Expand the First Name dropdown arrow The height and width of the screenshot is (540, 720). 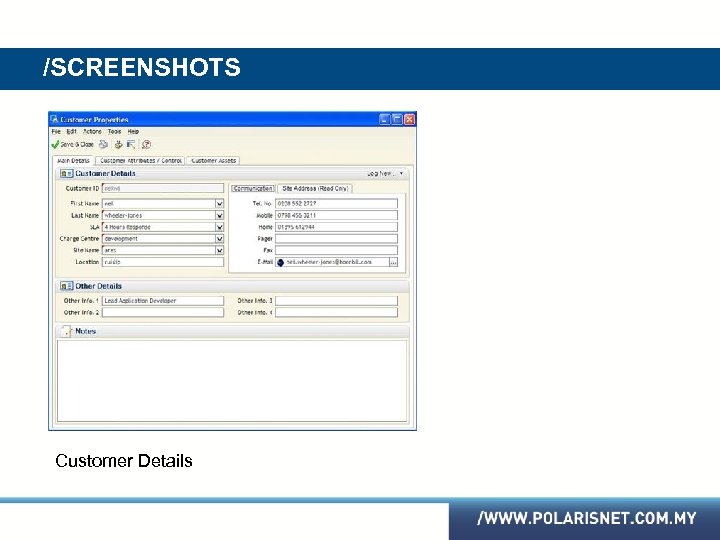click(219, 203)
